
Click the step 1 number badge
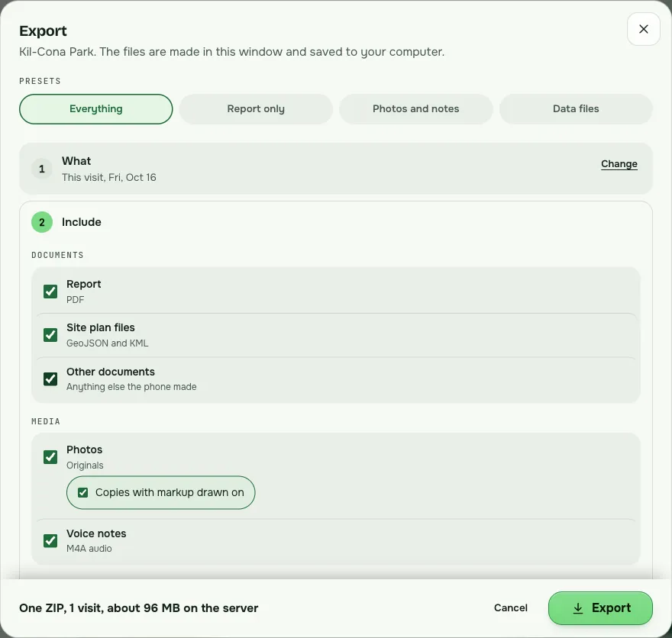click(41, 169)
